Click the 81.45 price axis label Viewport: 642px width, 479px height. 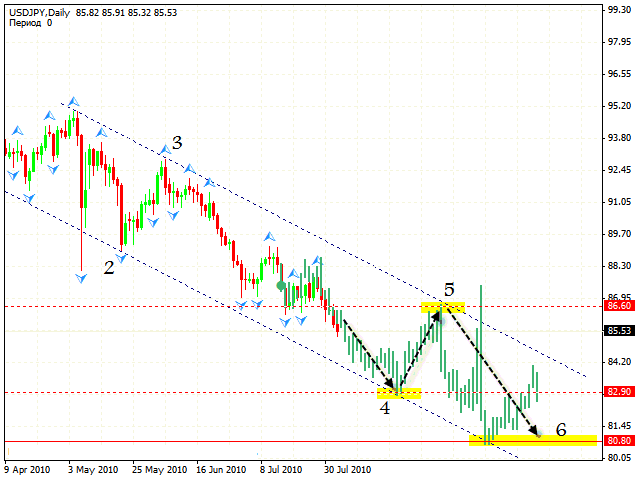[619, 426]
